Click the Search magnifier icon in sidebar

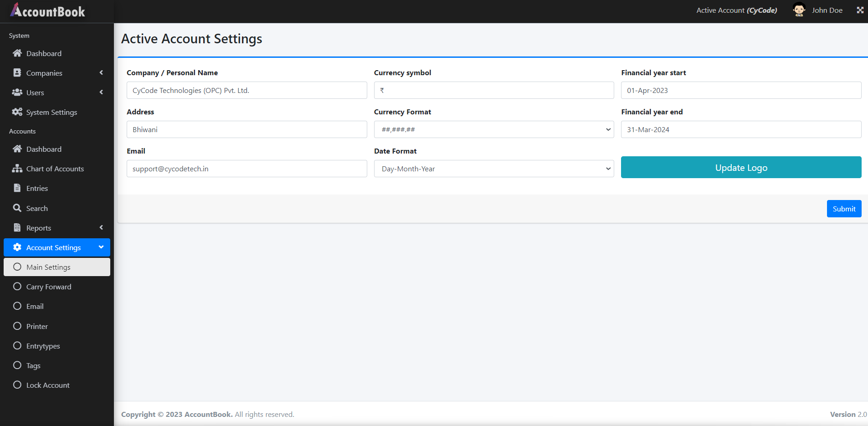(17, 208)
